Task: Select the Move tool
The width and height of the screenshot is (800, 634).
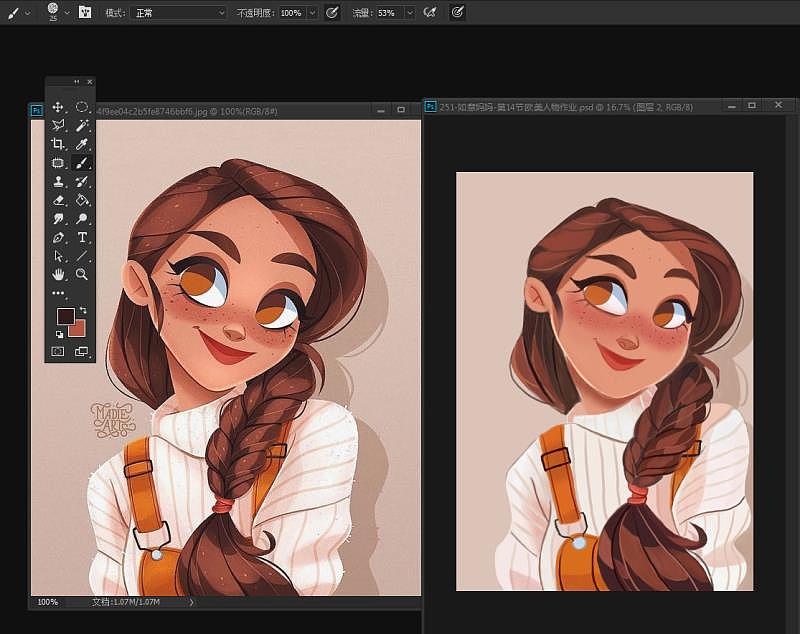Action: click(58, 107)
